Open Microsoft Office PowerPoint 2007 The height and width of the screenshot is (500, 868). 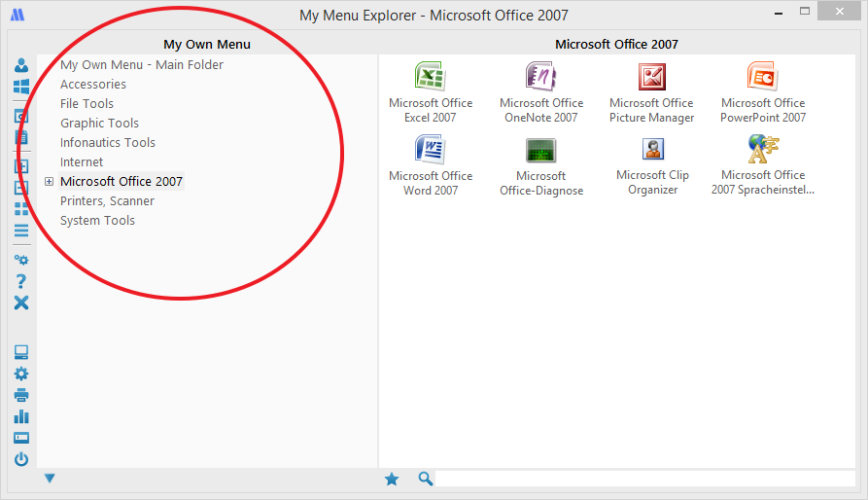tap(763, 93)
